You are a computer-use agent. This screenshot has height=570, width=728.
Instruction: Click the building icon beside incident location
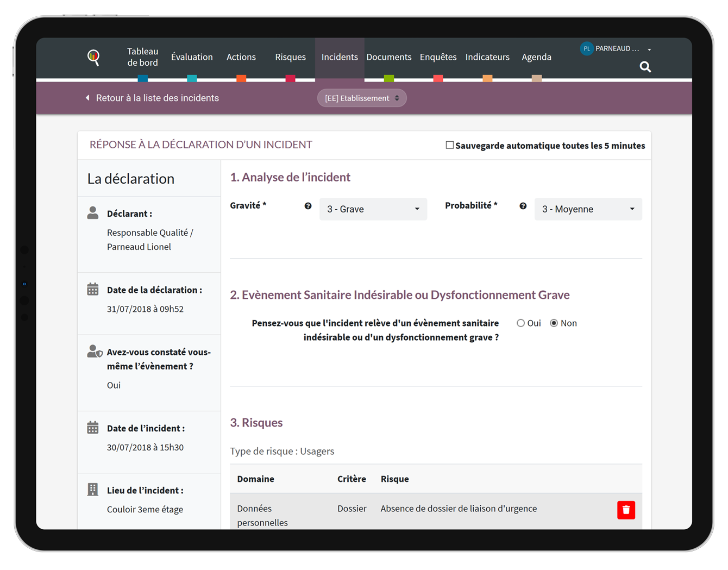pos(93,490)
